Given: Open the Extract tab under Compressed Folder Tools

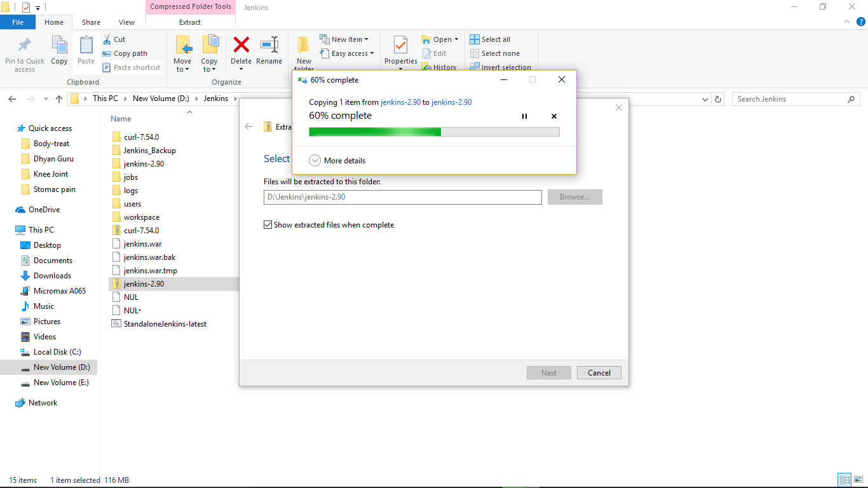Looking at the screenshot, I should click(190, 22).
